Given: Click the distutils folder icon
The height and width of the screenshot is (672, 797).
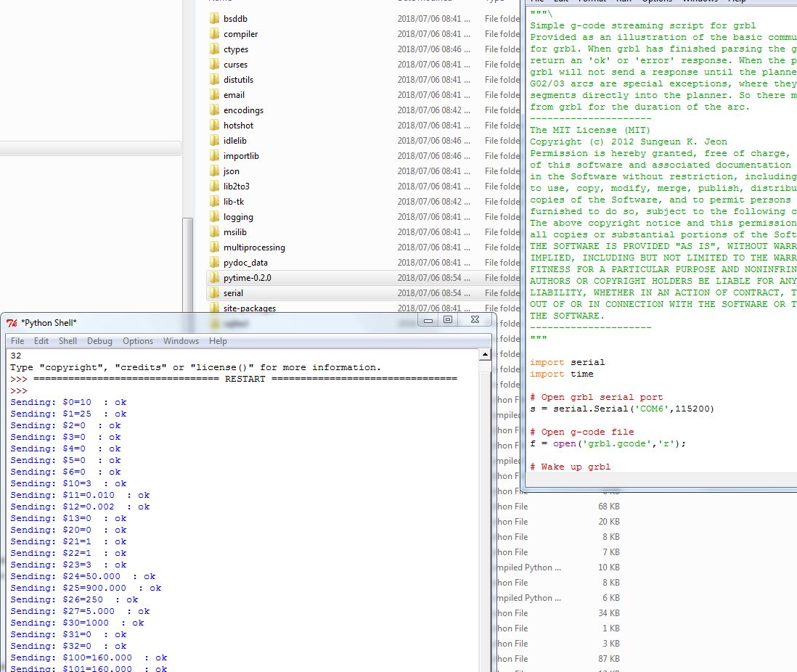Looking at the screenshot, I should click(215, 80).
